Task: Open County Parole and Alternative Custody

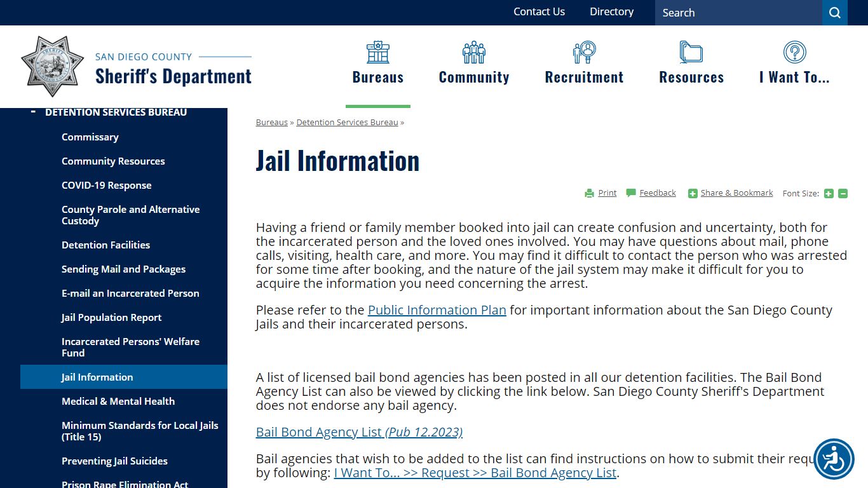Action: pyautogui.click(x=131, y=215)
